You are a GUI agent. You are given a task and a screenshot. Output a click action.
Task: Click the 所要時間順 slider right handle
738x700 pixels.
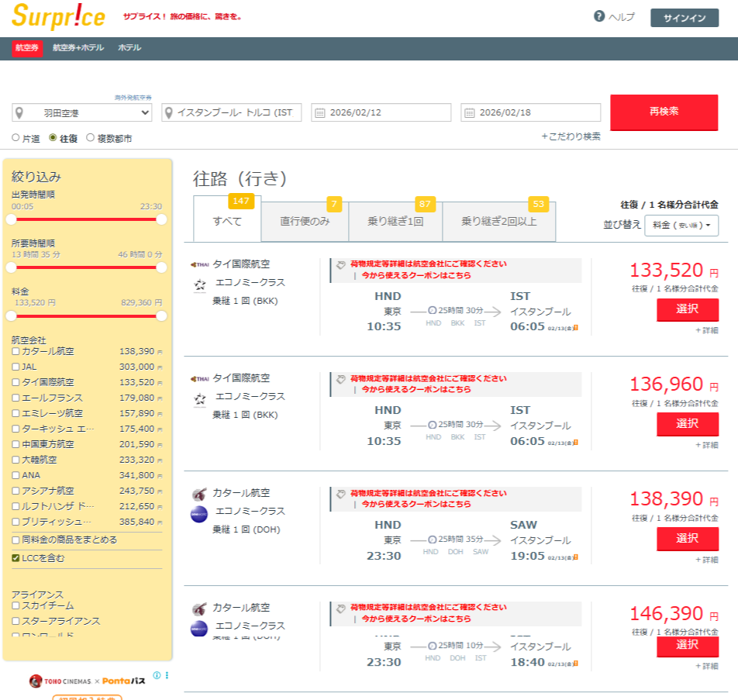161,268
